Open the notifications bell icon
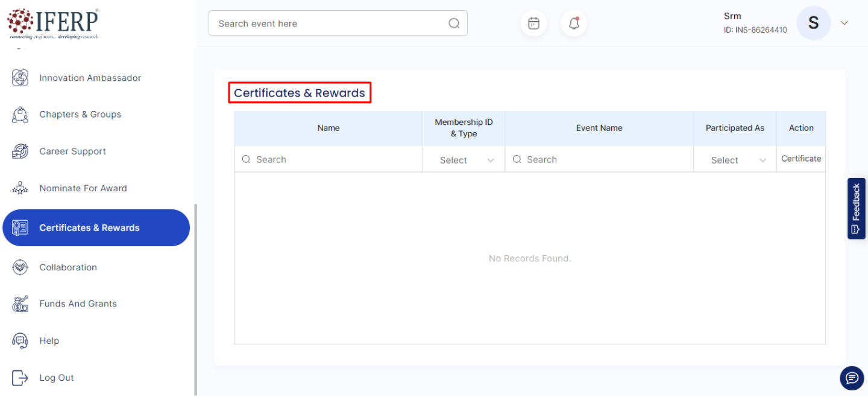 574,24
